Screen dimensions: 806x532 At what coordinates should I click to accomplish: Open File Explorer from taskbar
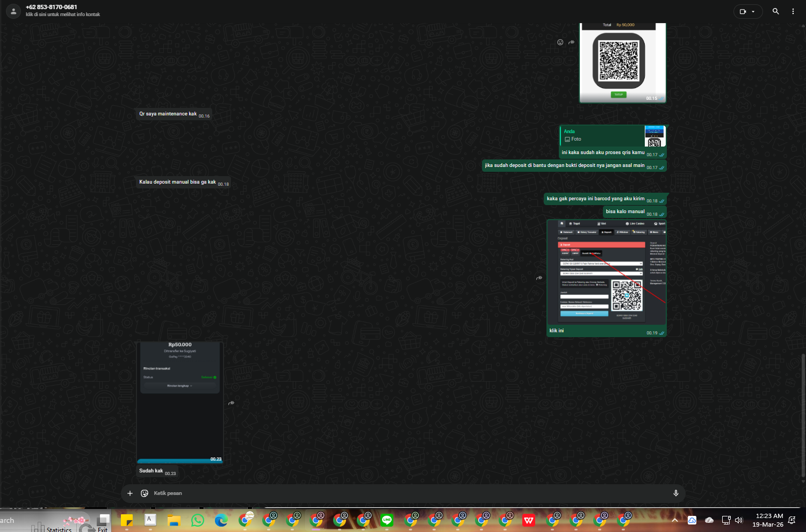pyautogui.click(x=174, y=520)
